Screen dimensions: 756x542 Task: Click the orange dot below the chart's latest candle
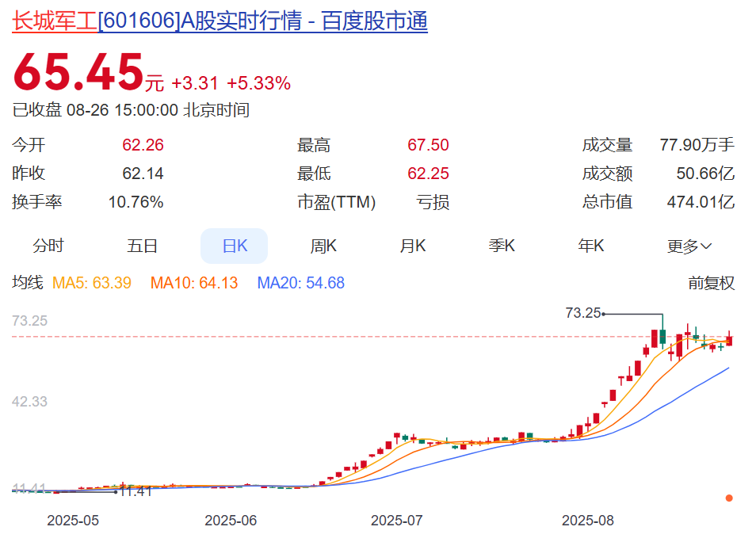click(729, 498)
